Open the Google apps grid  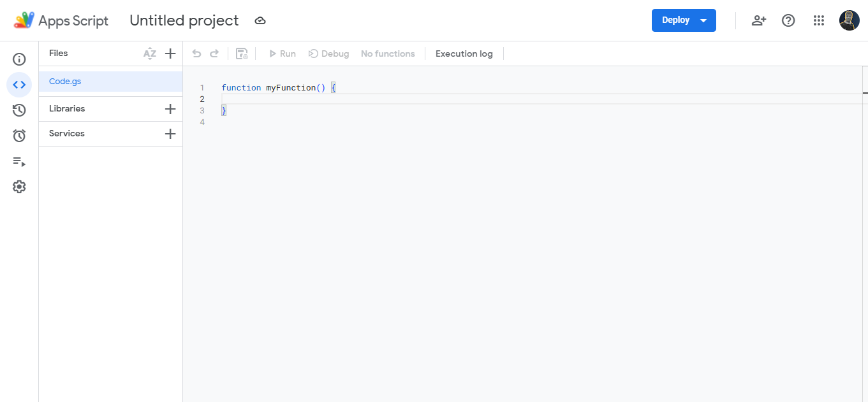click(819, 20)
